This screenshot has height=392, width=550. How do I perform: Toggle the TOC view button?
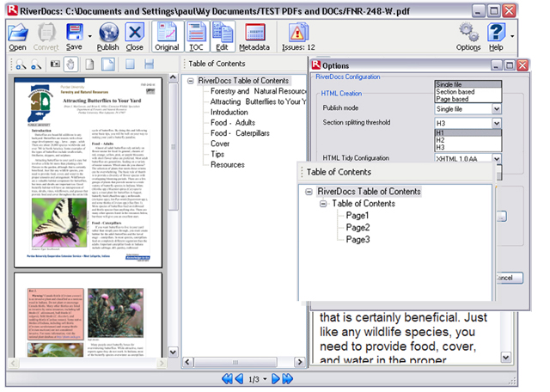click(x=197, y=37)
